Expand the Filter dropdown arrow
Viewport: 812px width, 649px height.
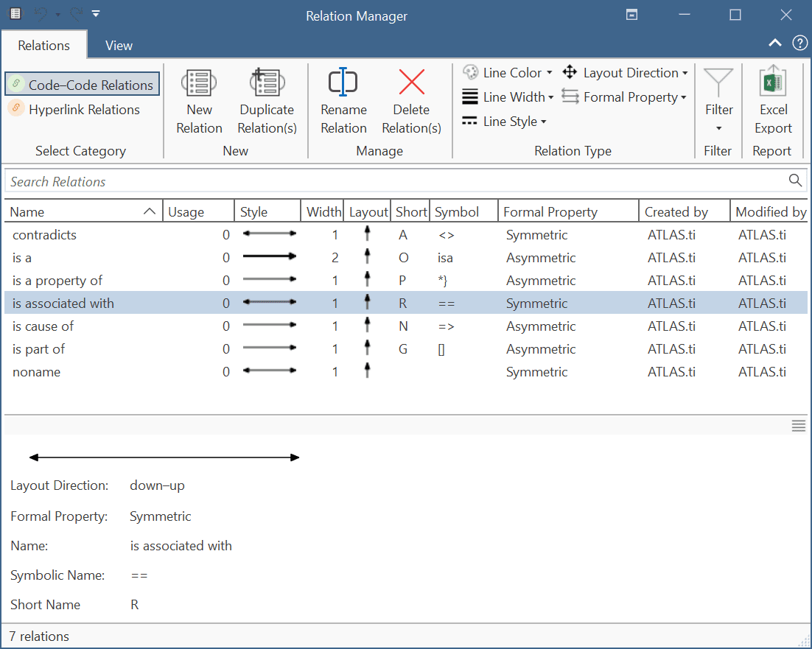pyautogui.click(x=718, y=128)
